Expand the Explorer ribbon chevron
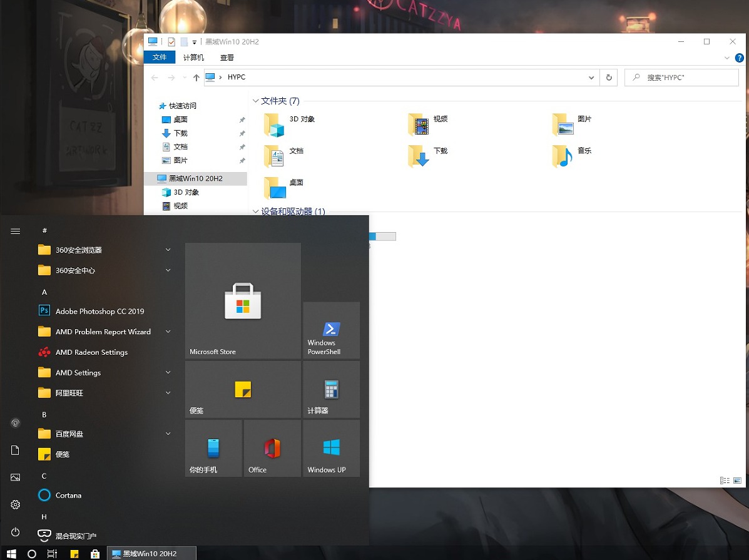The width and height of the screenshot is (749, 560). click(x=726, y=58)
